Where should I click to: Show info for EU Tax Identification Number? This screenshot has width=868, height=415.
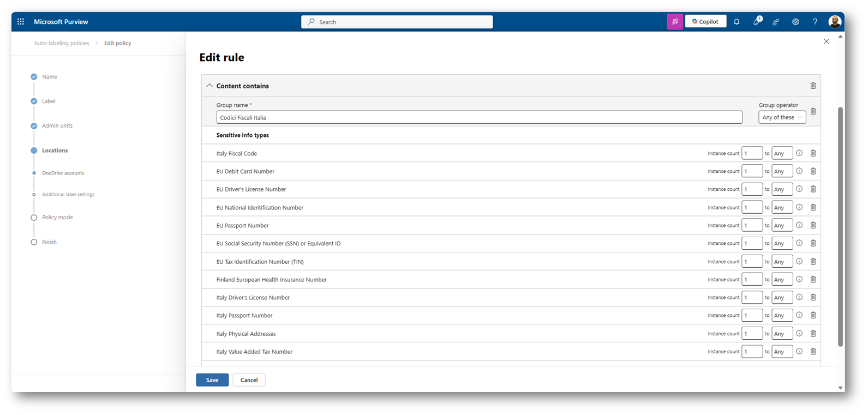click(x=799, y=261)
